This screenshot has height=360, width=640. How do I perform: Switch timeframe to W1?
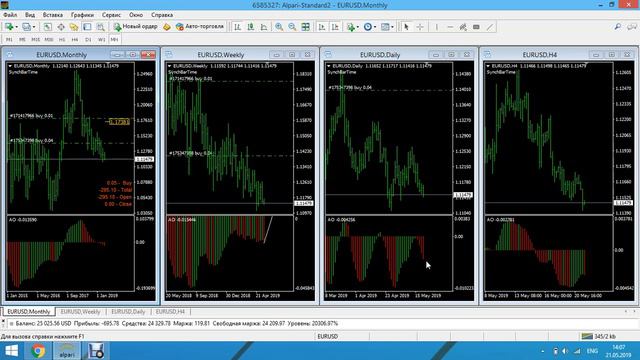pyautogui.click(x=101, y=40)
